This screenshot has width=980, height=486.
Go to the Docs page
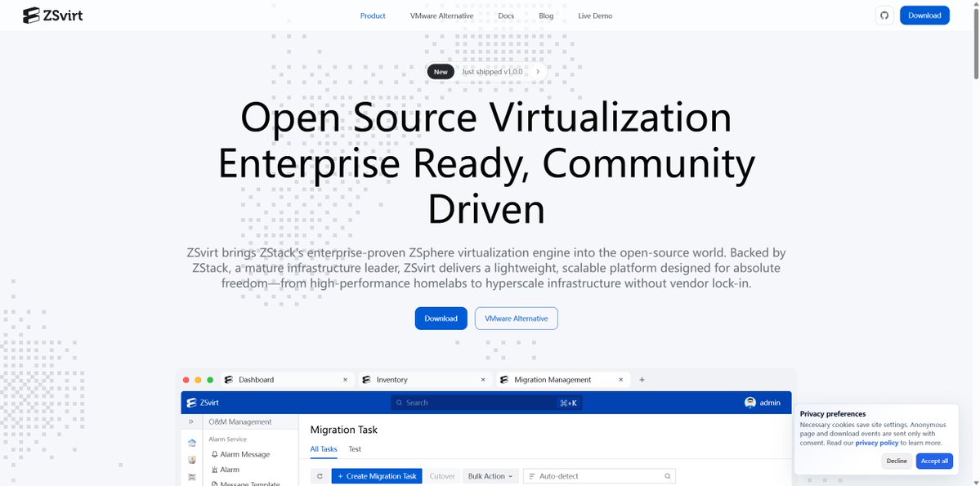coord(506,16)
